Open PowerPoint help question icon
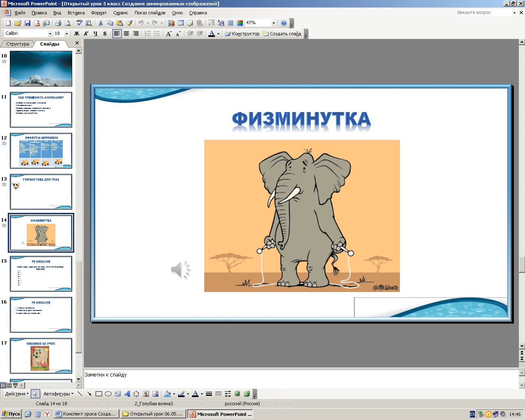This screenshot has height=420, width=525. [x=284, y=23]
